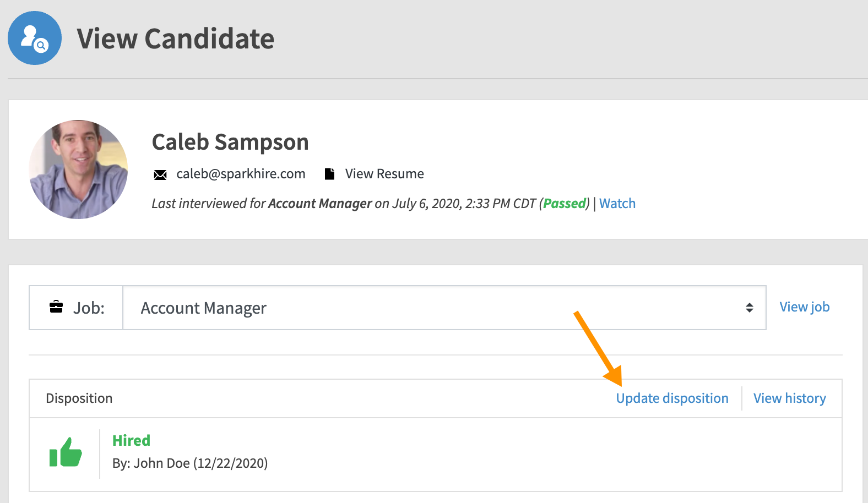The image size is (868, 503).
Task: Click the Hired status text
Action: [x=131, y=440]
